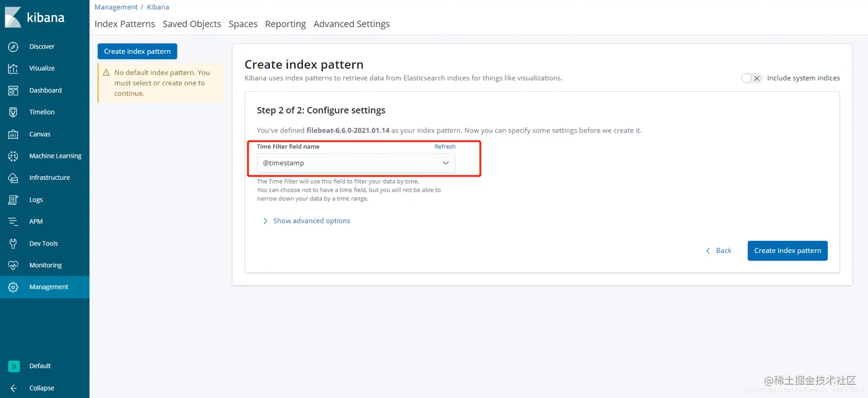This screenshot has height=398, width=868.
Task: Select Discover text label in sidebar
Action: [x=42, y=46]
